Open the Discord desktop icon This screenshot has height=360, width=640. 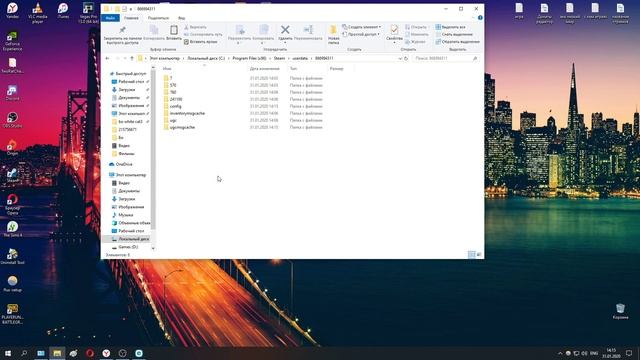[x=12, y=93]
